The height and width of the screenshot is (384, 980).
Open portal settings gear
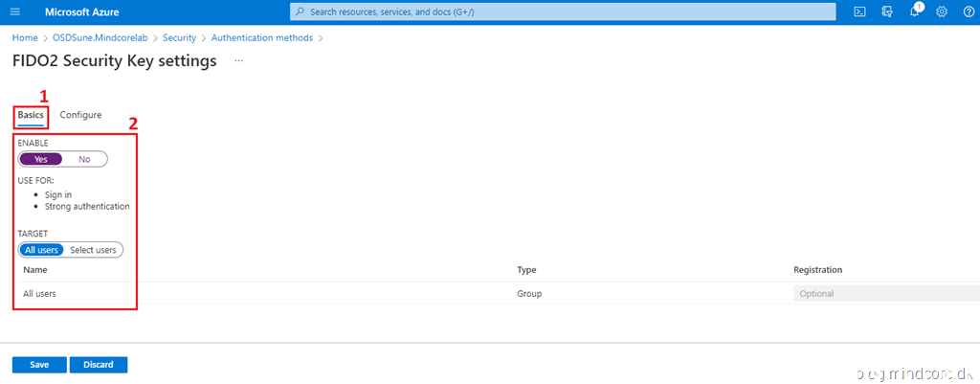pos(942,11)
